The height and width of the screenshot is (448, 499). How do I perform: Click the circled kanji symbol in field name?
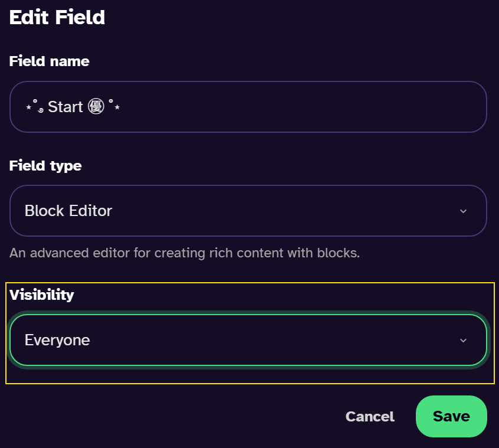(x=96, y=106)
